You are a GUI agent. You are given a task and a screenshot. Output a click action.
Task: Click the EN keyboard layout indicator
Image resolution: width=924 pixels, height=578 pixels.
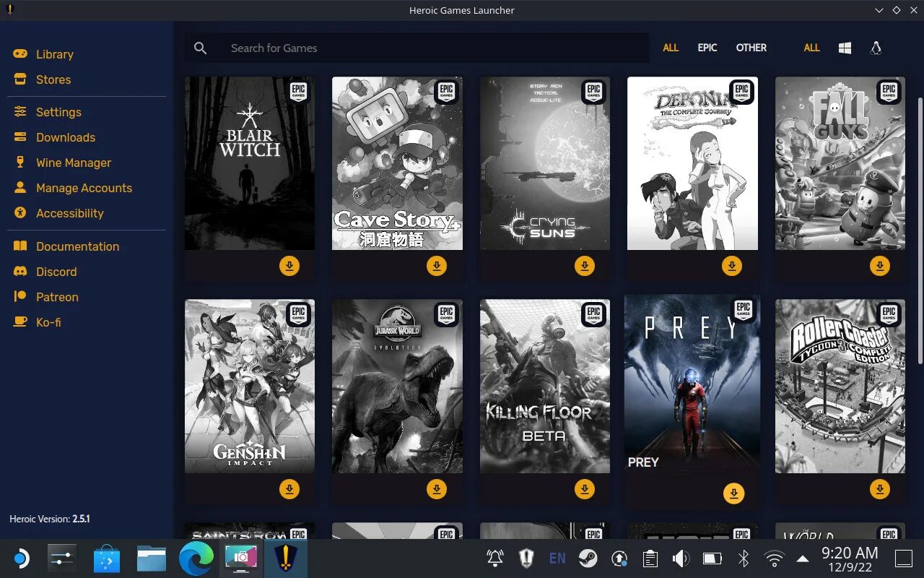[557, 558]
